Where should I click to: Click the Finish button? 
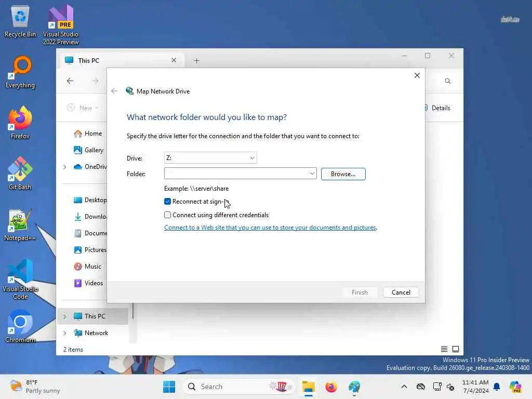[x=360, y=292]
